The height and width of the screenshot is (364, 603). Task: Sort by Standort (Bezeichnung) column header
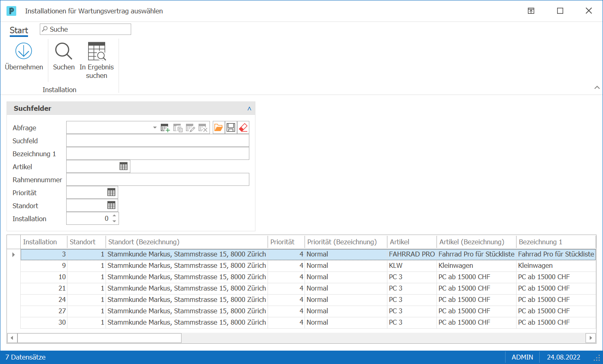(187, 242)
